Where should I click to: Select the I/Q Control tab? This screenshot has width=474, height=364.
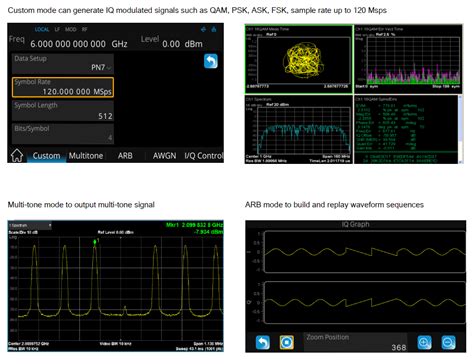click(204, 156)
